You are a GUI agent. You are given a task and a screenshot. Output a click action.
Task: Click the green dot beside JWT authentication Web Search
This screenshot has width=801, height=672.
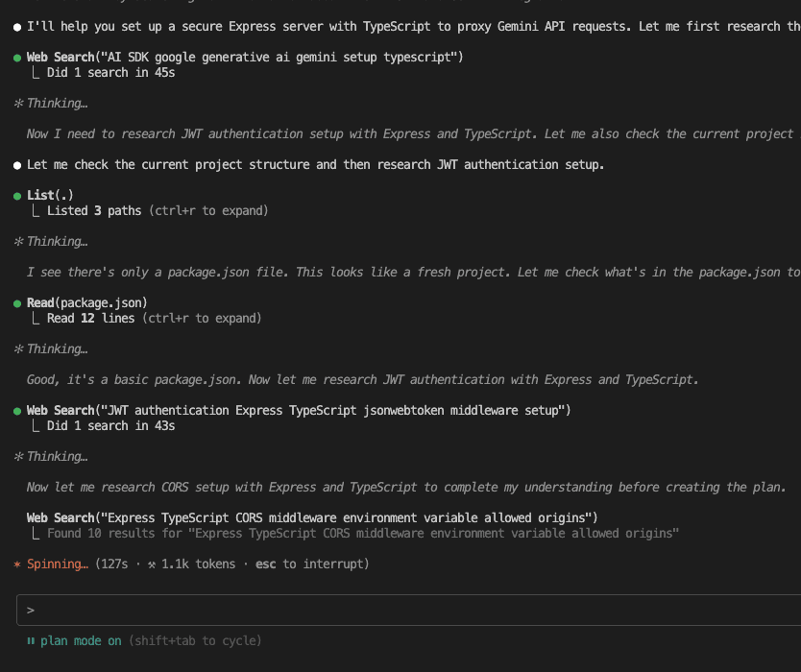click(x=17, y=411)
